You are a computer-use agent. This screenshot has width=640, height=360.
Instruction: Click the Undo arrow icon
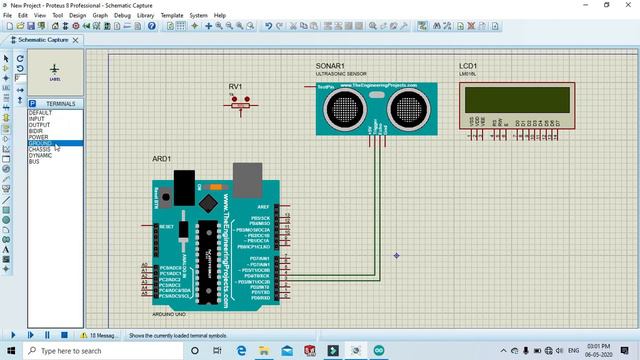click(268, 26)
